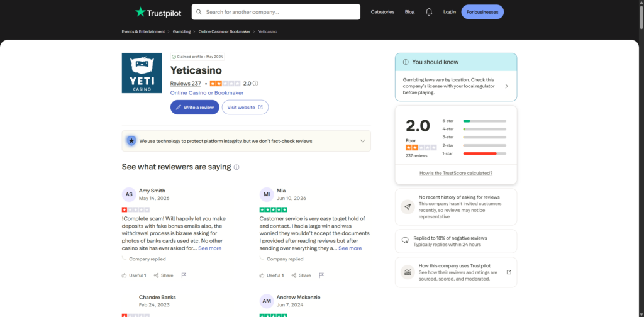
Task: Filter reviews by 4-star
Action: coord(474,129)
